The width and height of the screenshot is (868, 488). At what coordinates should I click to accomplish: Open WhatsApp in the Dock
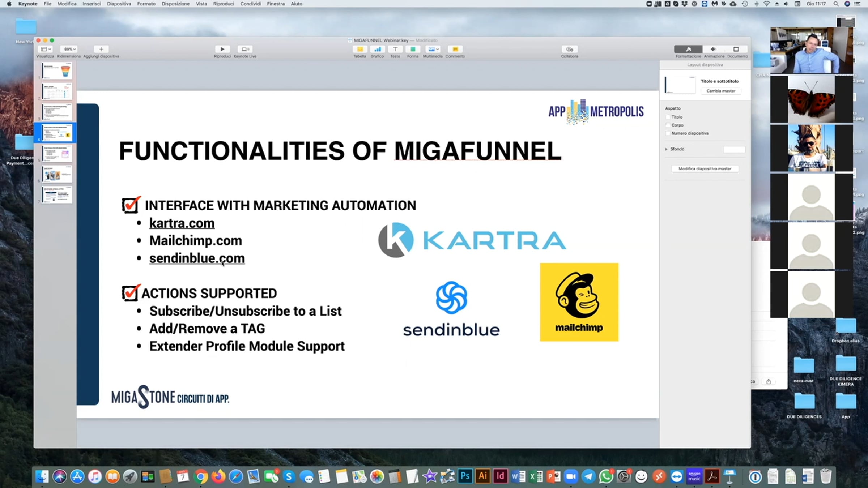[x=606, y=476]
